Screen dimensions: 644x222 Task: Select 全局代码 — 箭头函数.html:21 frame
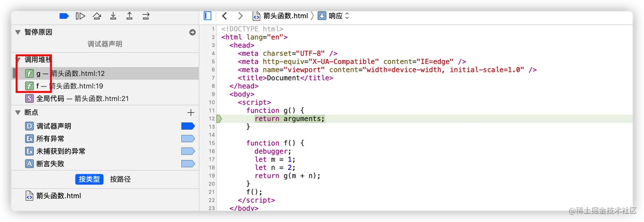[105, 98]
